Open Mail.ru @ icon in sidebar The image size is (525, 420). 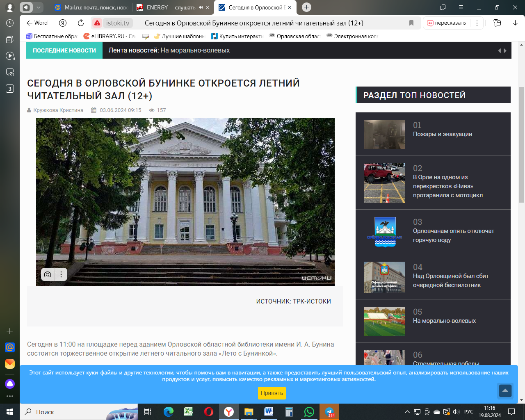(x=10, y=347)
